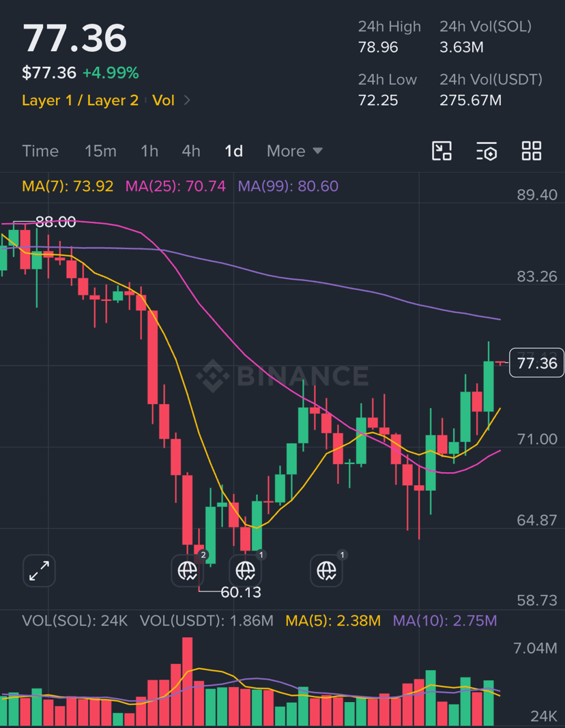Click the VOL(SOL): 24K label

75,621
